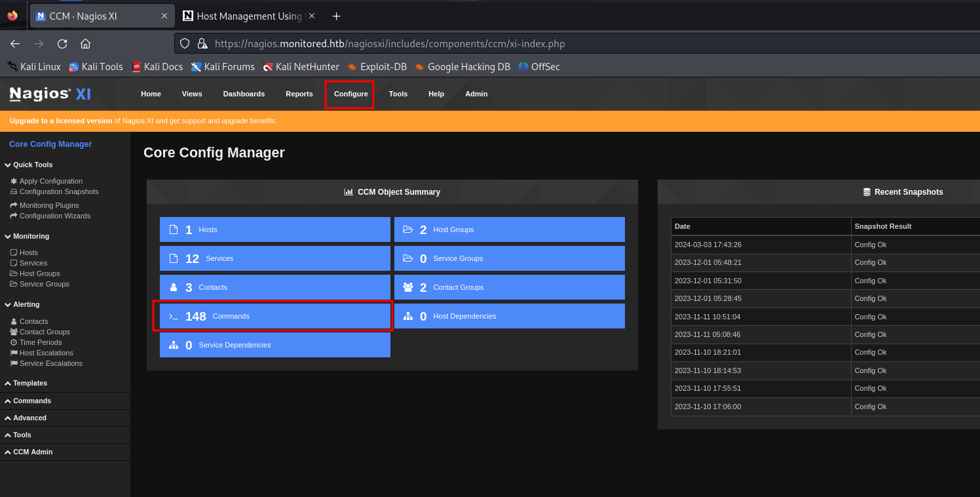Reload the current page
The image size is (980, 497).
click(x=62, y=44)
